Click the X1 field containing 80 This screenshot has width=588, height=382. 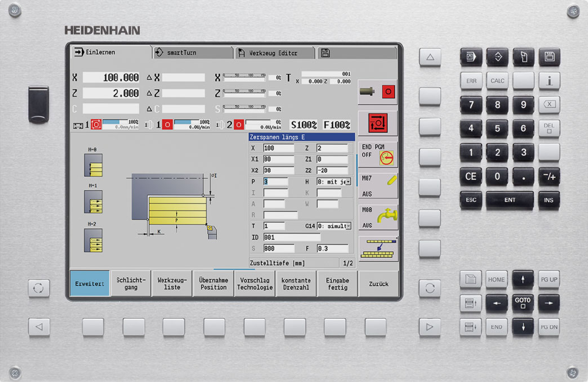[x=278, y=159]
